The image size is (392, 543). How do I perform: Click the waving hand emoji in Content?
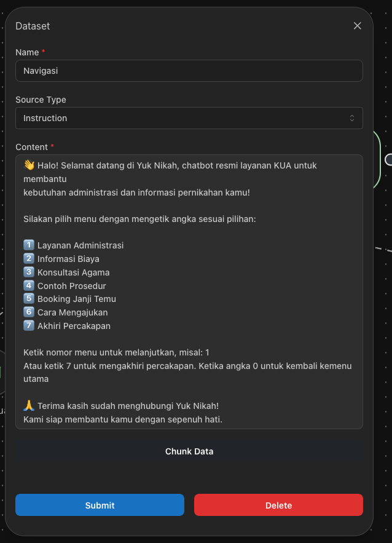click(29, 165)
